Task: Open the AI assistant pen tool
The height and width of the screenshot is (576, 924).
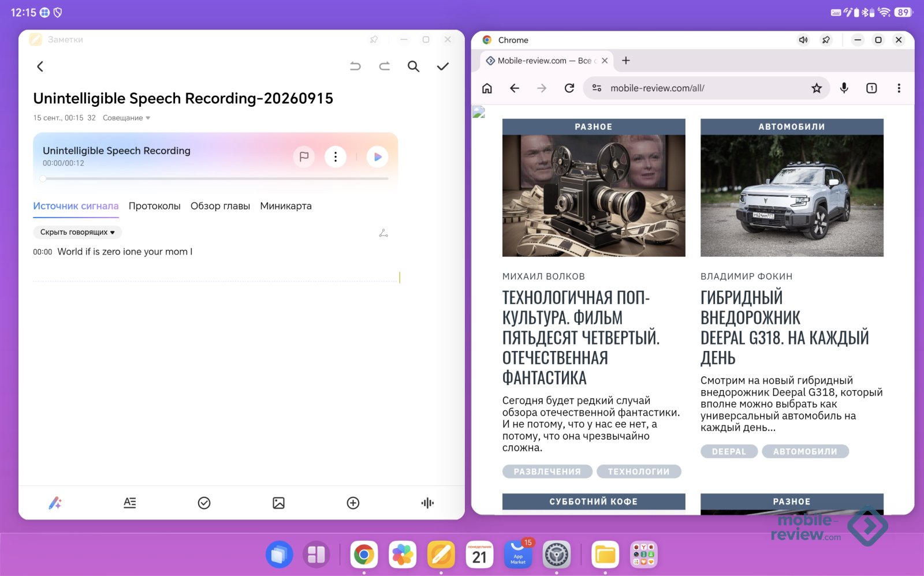Action: [x=55, y=503]
